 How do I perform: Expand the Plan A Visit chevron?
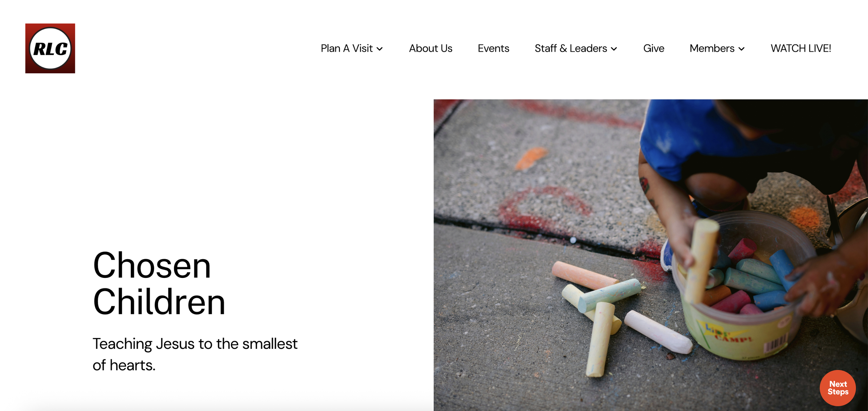[x=379, y=49]
